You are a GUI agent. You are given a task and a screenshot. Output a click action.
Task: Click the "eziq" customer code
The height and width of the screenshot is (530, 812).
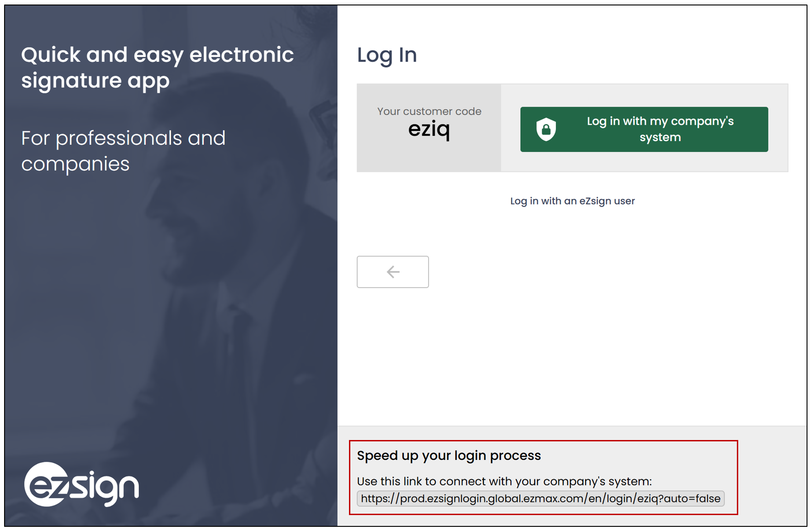tap(429, 130)
